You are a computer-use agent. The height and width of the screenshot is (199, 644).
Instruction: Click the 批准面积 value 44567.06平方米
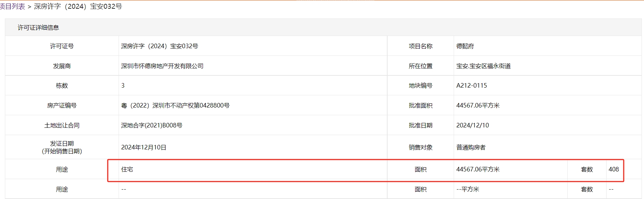click(x=478, y=105)
